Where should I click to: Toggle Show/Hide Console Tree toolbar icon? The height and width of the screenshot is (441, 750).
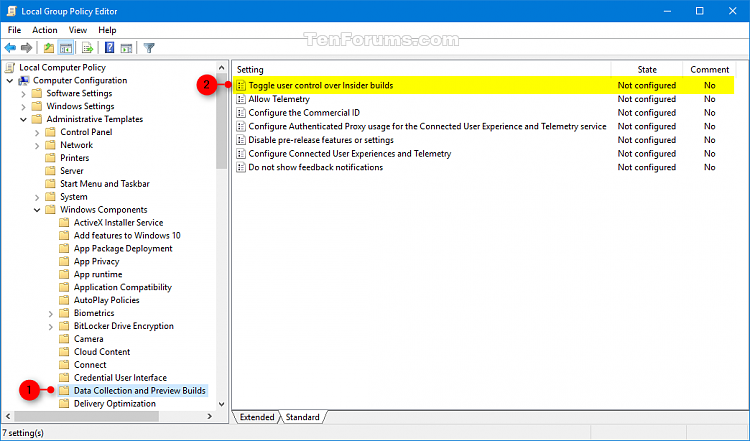point(66,48)
